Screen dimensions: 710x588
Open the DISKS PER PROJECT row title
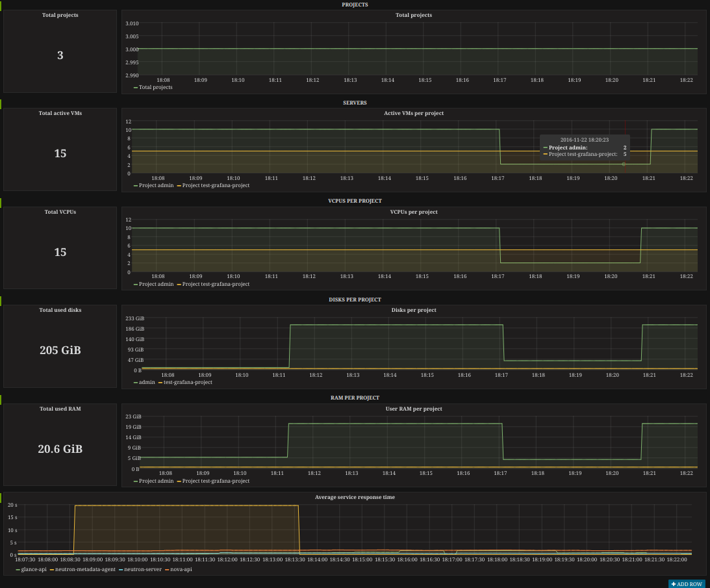(x=355, y=300)
